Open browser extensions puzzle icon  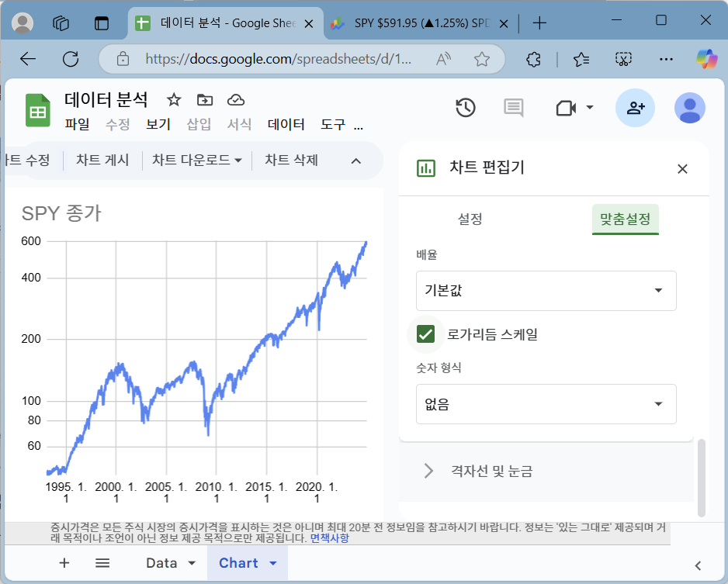[x=533, y=59]
